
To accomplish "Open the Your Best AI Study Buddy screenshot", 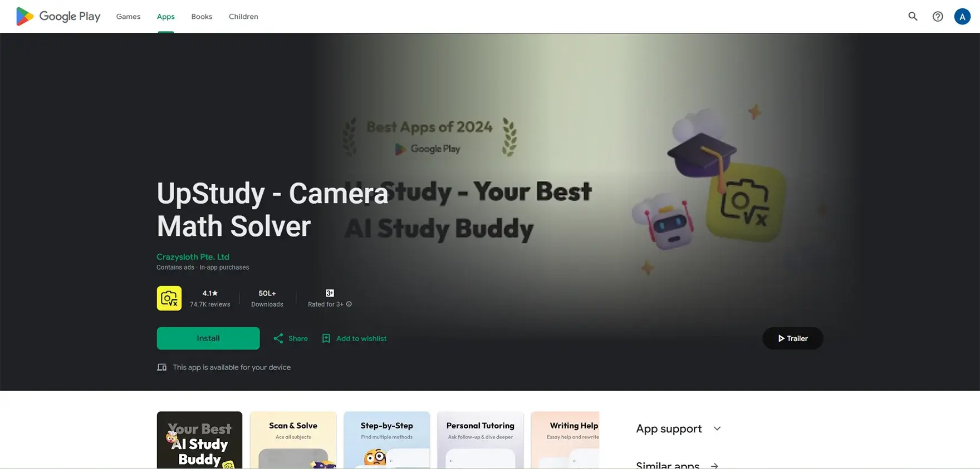I will click(199, 440).
